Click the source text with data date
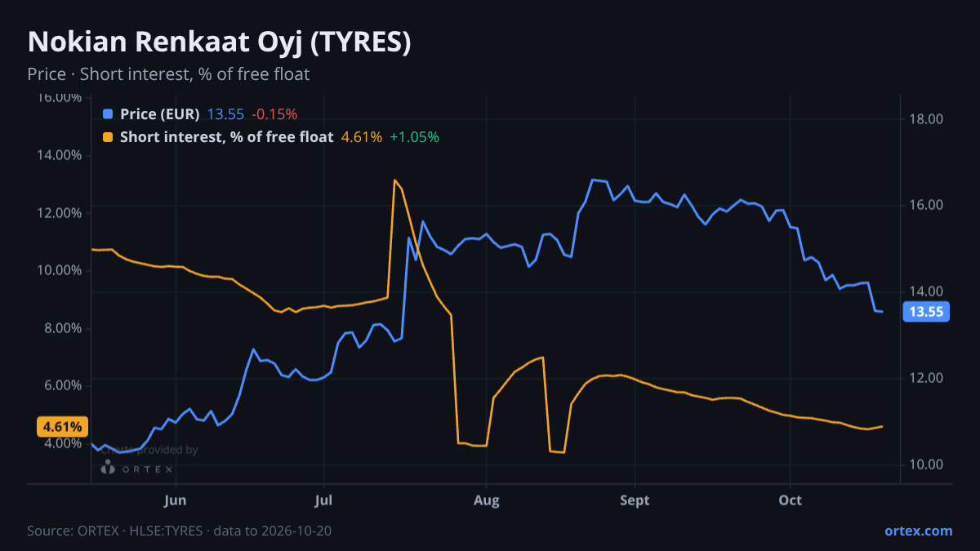Image resolution: width=980 pixels, height=551 pixels. pos(180,531)
